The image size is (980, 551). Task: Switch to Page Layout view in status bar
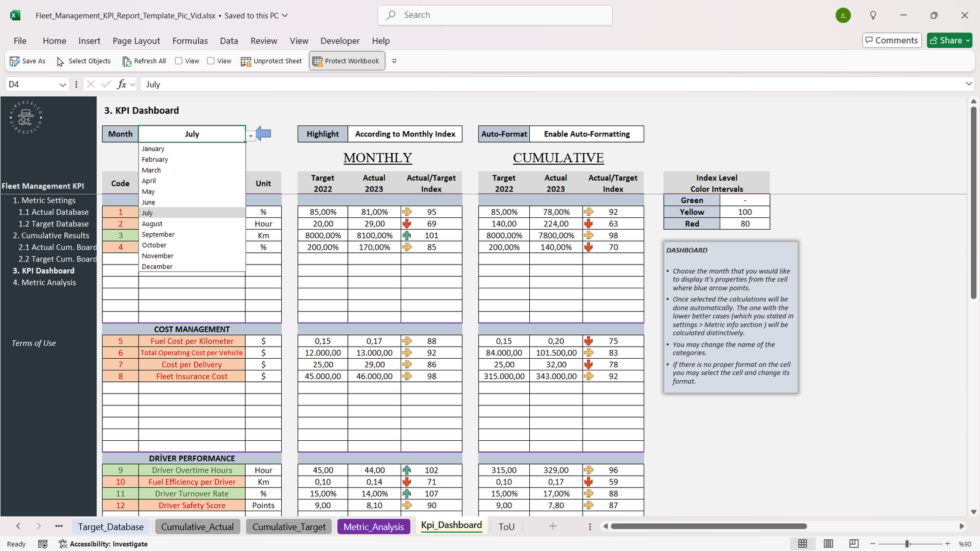(828, 544)
